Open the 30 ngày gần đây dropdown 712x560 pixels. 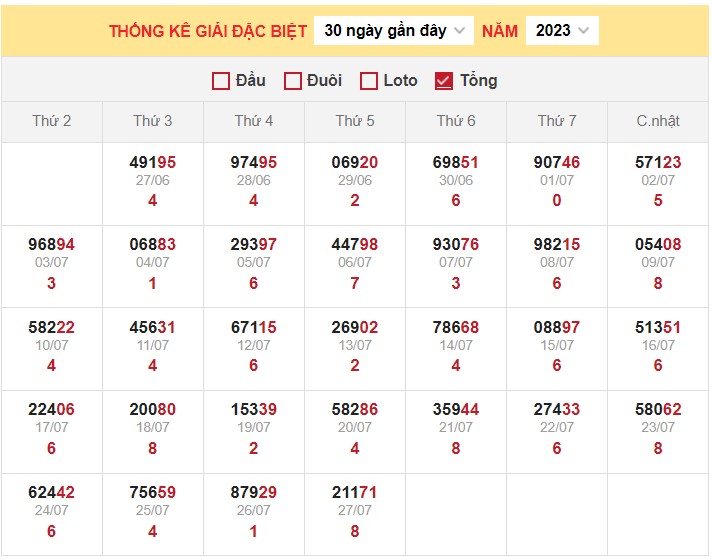click(x=394, y=30)
